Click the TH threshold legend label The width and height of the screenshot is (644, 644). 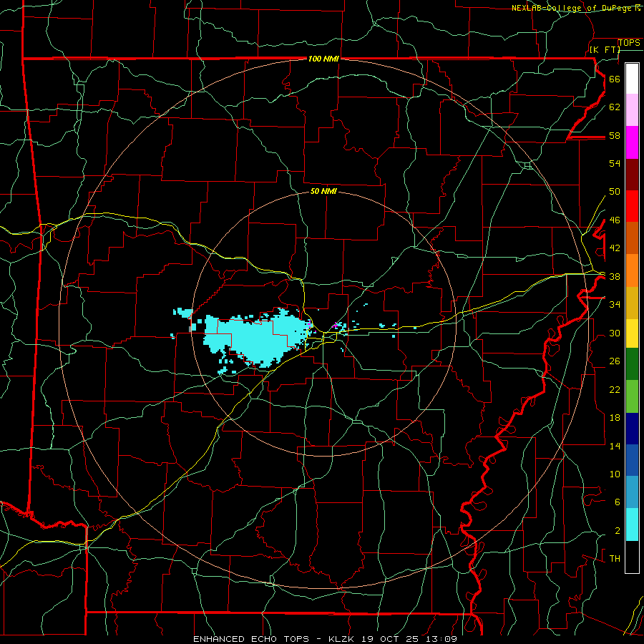tap(615, 559)
